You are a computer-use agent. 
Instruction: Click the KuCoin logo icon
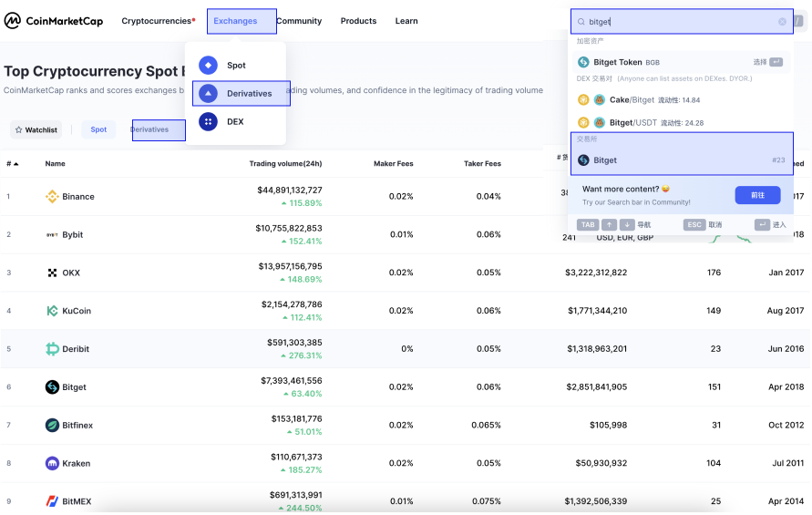click(52, 311)
